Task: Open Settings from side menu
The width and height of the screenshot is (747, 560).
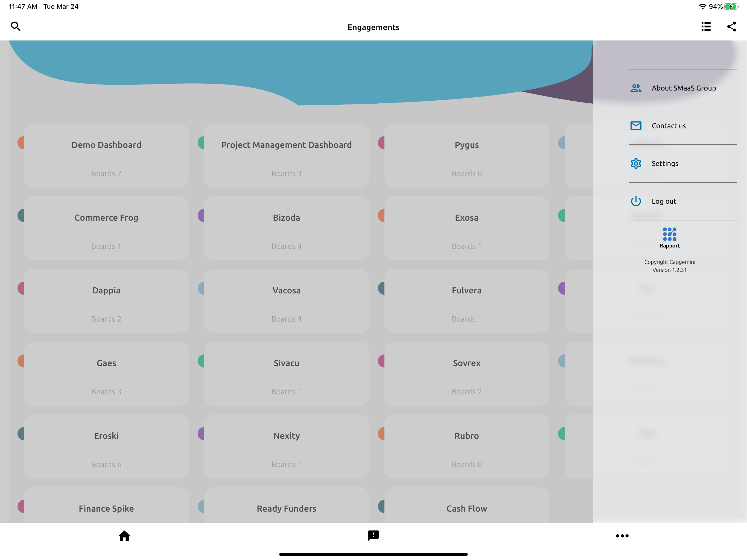Action: (x=683, y=164)
